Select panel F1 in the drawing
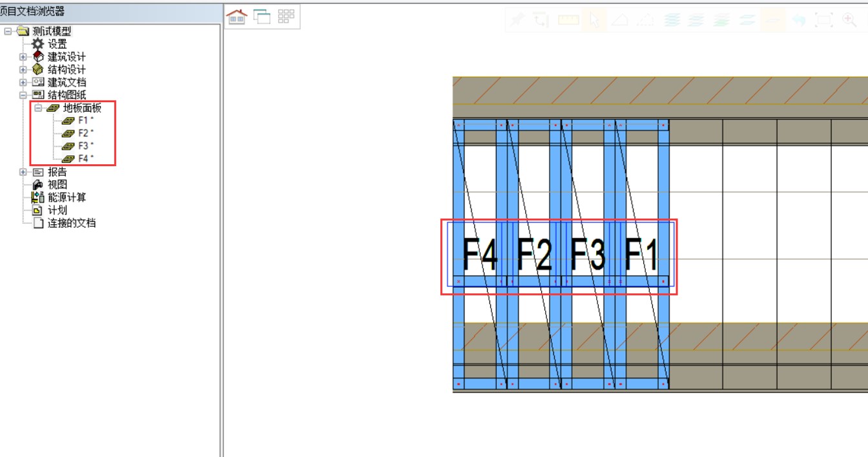868x457 pixels. pyautogui.click(x=642, y=254)
